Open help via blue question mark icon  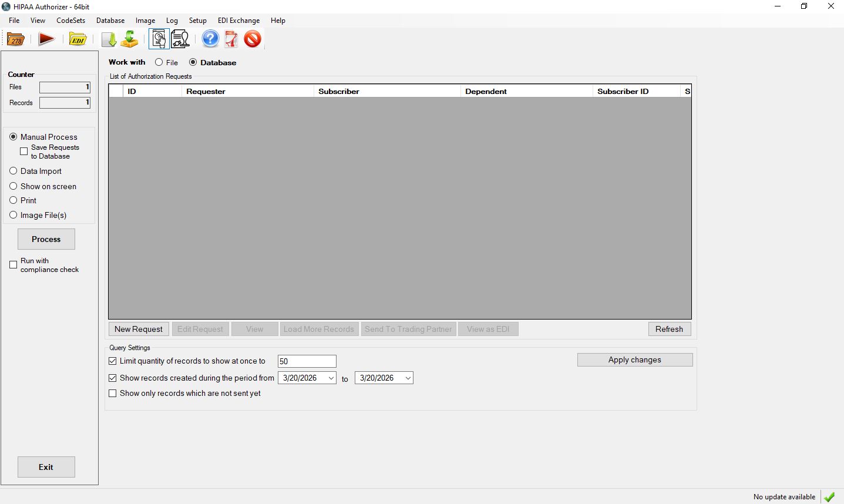coord(210,39)
